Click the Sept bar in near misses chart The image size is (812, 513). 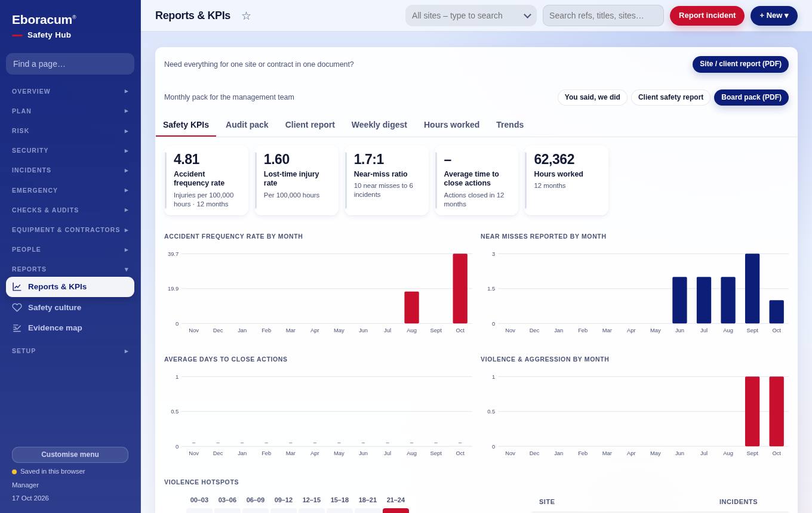752,289
